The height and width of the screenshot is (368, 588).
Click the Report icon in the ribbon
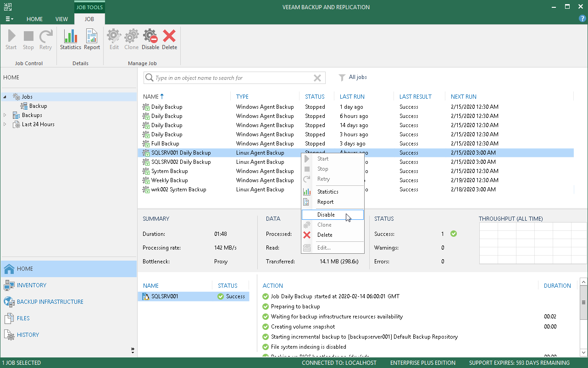[92, 39]
